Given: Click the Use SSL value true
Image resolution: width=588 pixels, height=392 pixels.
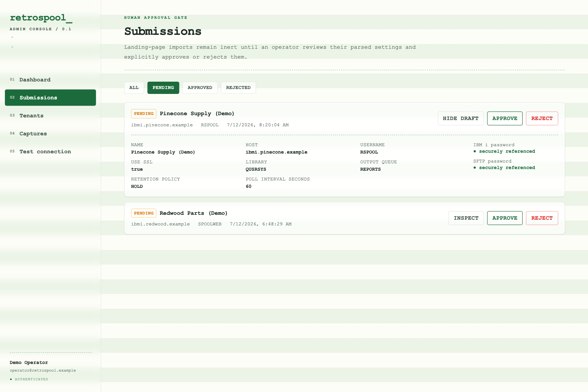Looking at the screenshot, I should pyautogui.click(x=137, y=169).
